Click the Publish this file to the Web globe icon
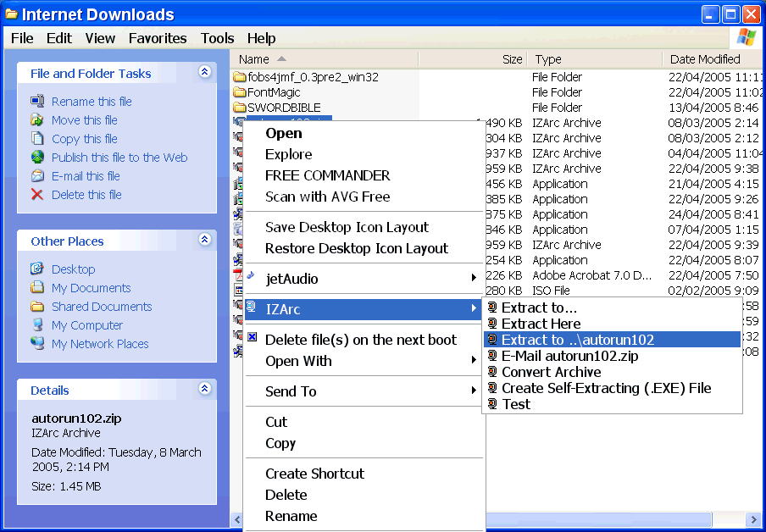 click(37, 157)
